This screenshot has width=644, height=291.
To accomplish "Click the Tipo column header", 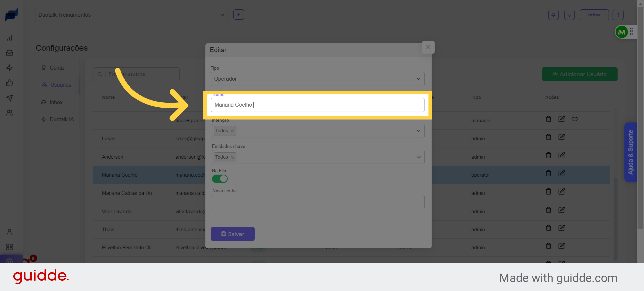I will (x=476, y=97).
